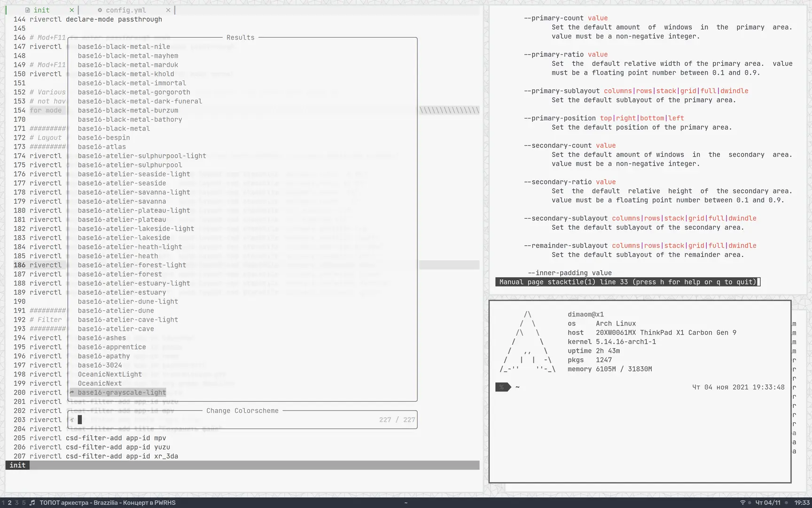Close the config.yml tab

(168, 10)
